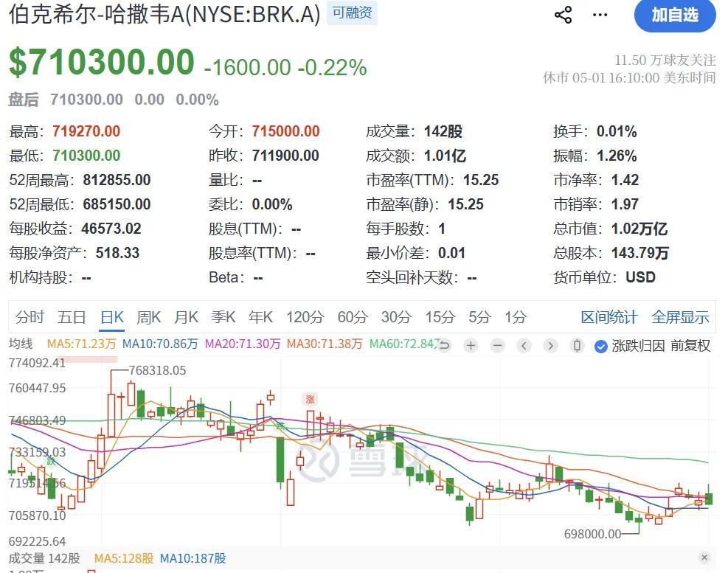This screenshot has height=573, width=728.
Task: Switch to the 分时 chart tab
Action: [x=30, y=317]
